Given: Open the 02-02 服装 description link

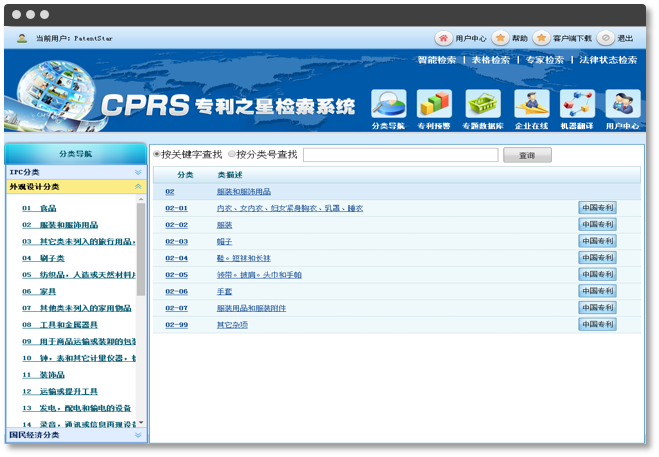Looking at the screenshot, I should pos(224,225).
